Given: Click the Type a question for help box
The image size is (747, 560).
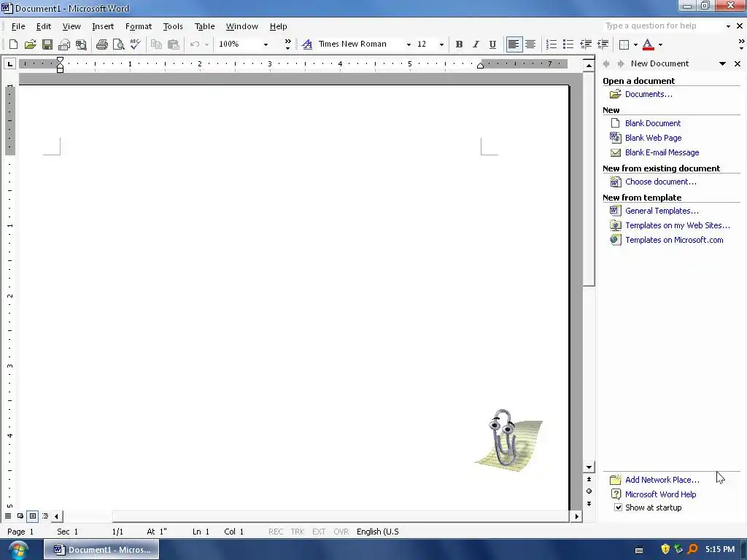Looking at the screenshot, I should (663, 26).
